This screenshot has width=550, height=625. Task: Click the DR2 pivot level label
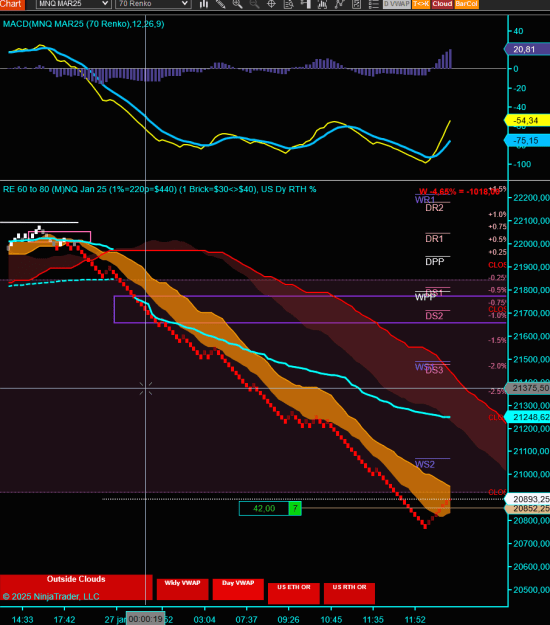(434, 208)
